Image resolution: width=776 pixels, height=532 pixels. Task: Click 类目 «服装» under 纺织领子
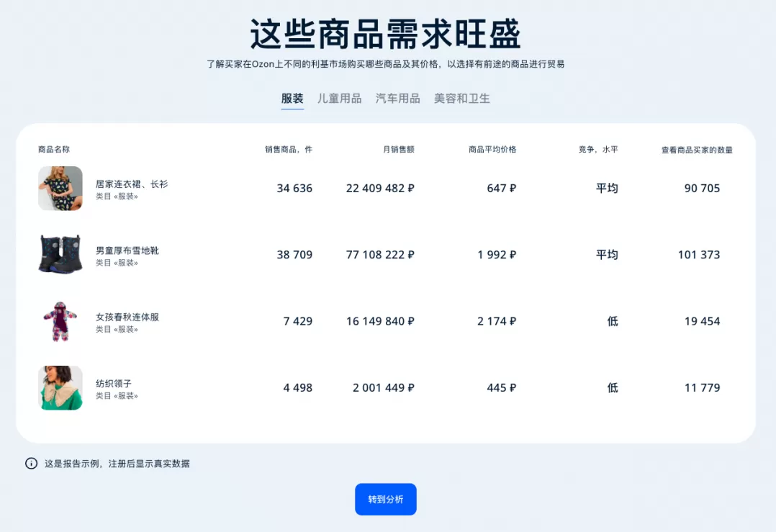(117, 396)
